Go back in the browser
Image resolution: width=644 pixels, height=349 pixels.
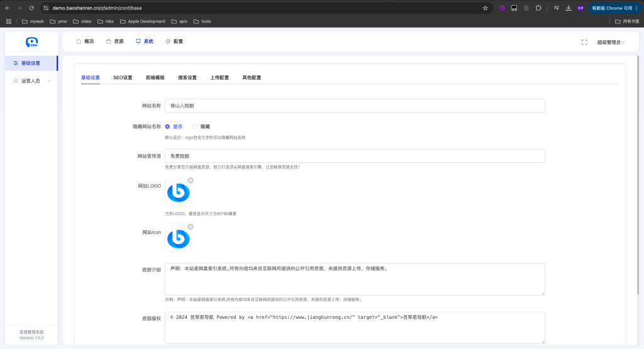[x=8, y=8]
